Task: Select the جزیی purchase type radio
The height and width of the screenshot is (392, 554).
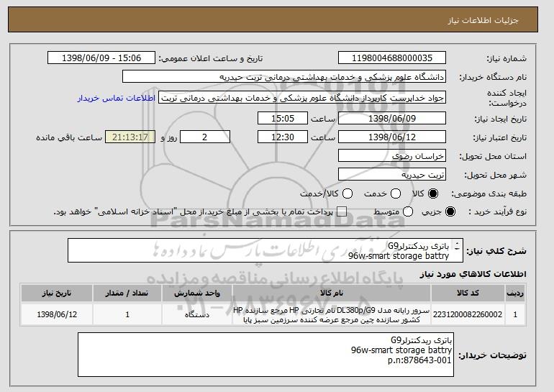Action: [450, 212]
